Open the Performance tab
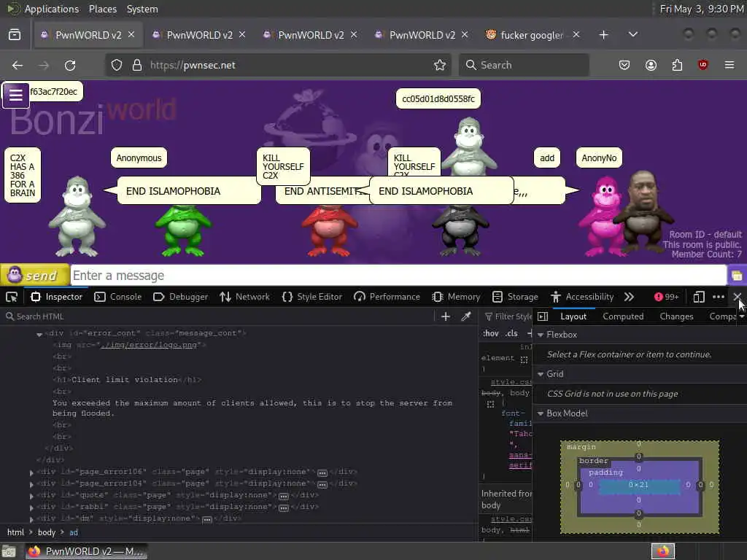 (387, 297)
